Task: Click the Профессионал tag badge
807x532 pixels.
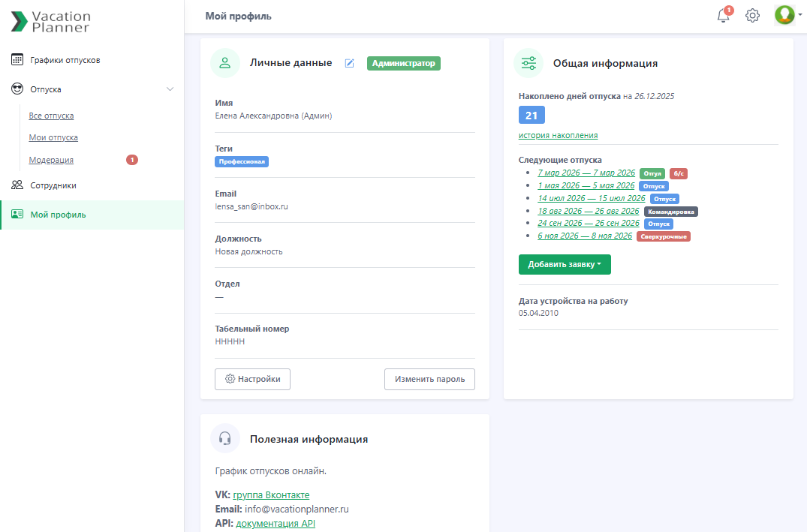Action: [242, 161]
